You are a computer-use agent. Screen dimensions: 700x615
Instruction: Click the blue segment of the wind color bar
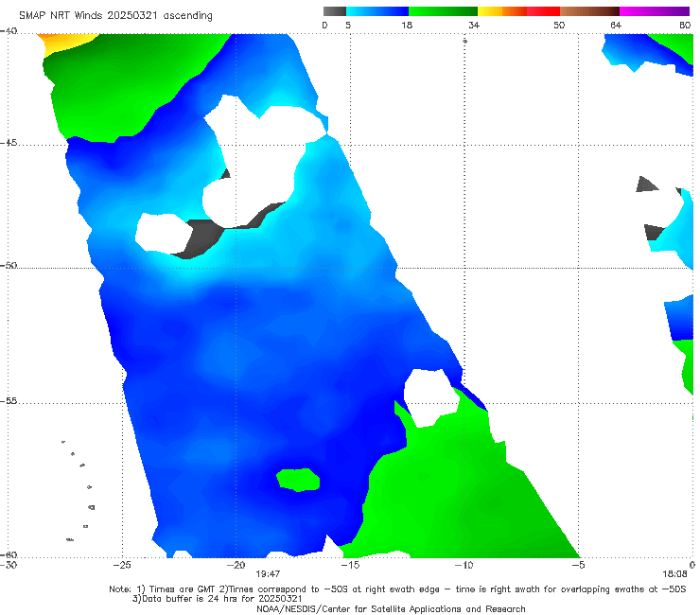click(377, 11)
